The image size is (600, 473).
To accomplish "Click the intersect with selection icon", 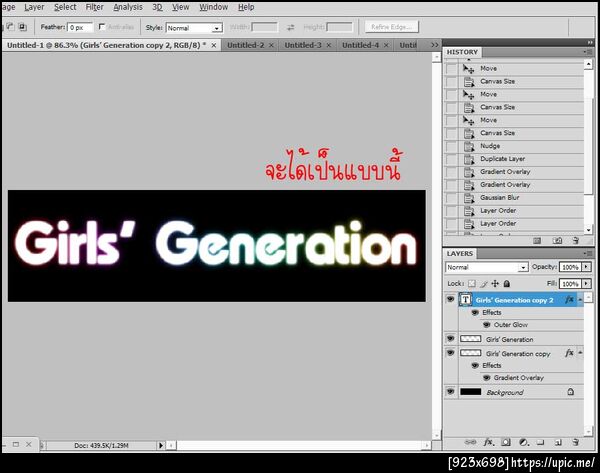I will (23, 26).
